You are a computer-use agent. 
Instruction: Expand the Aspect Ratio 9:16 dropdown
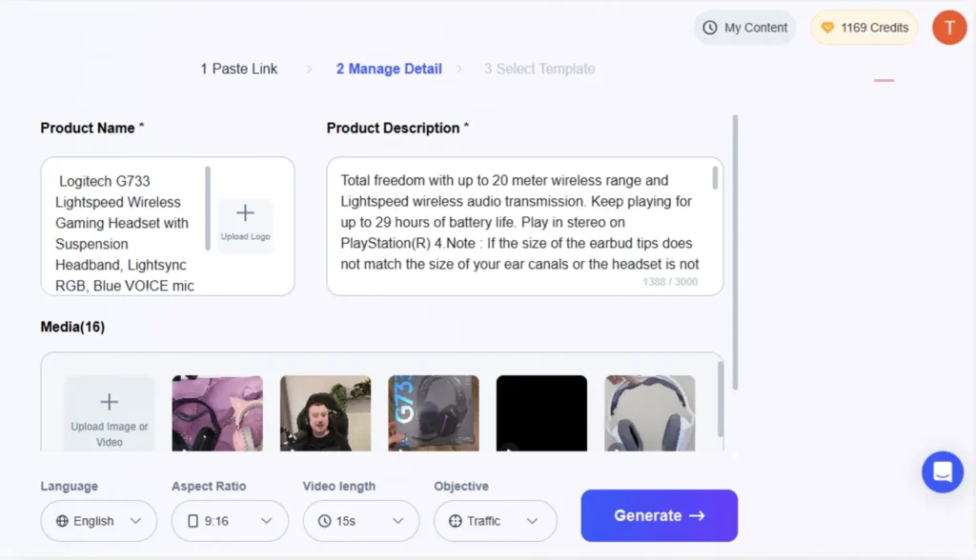[x=230, y=521]
